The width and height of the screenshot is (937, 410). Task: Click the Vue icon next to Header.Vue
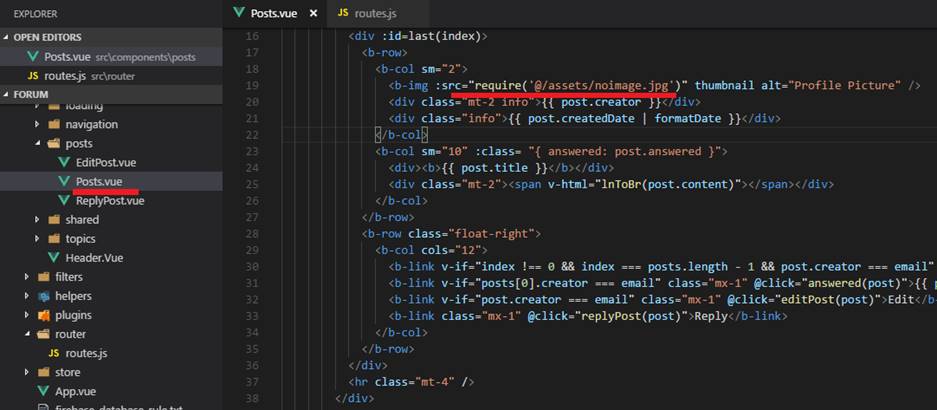(x=54, y=258)
